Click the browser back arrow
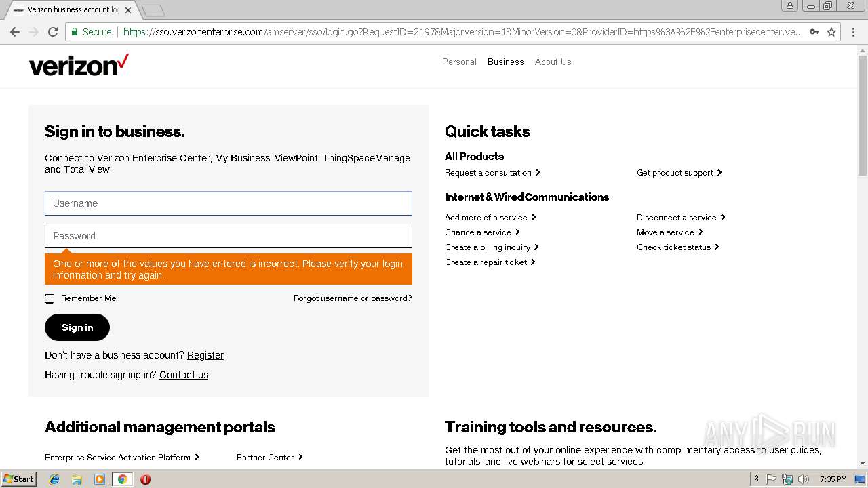This screenshot has height=488, width=868. 15,32
